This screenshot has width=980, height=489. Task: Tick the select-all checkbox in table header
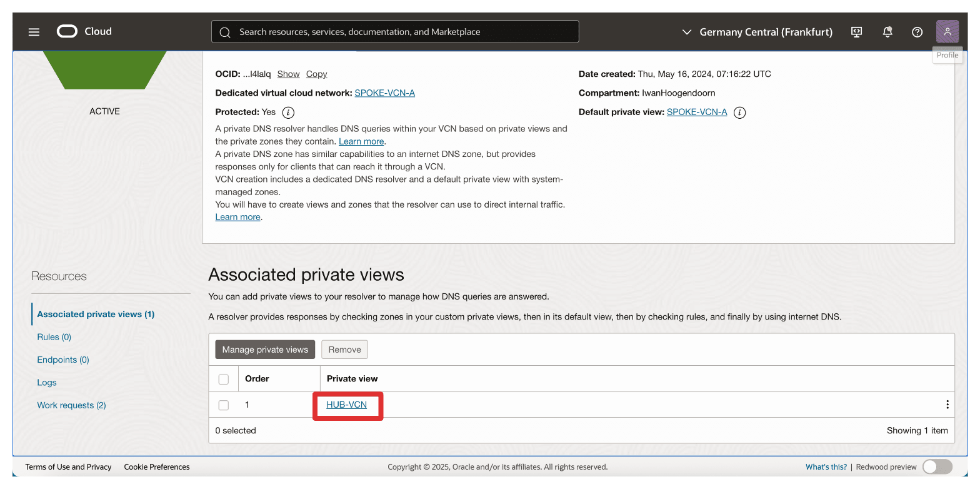pos(224,379)
